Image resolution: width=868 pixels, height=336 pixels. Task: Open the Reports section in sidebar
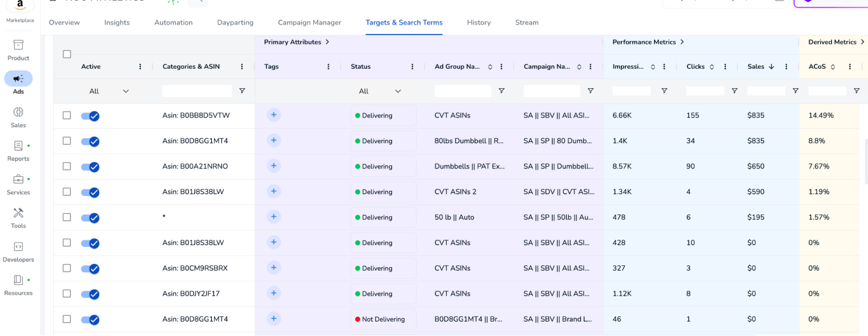(18, 151)
